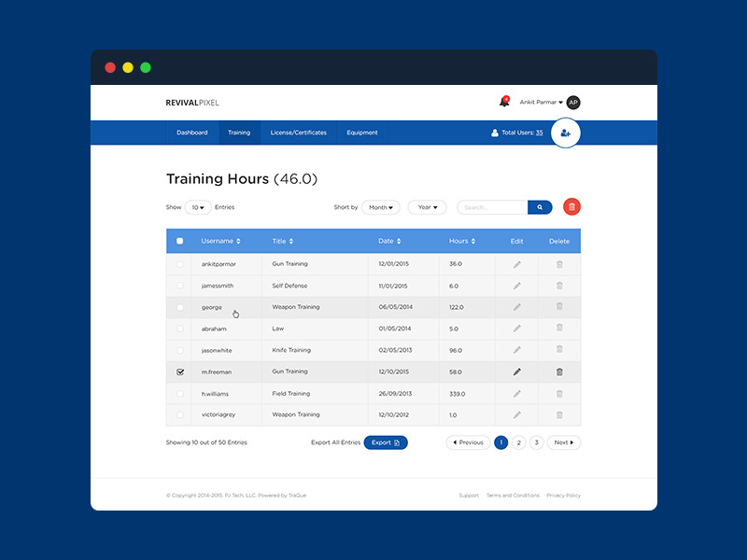
Task: Delete the abraham row
Action: (559, 328)
